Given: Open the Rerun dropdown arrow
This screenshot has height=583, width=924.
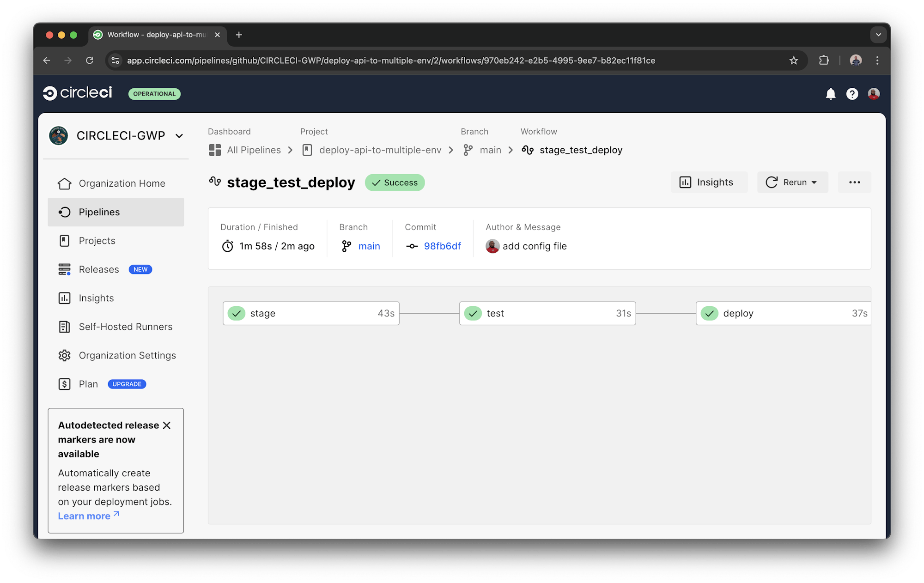Looking at the screenshot, I should (x=815, y=182).
